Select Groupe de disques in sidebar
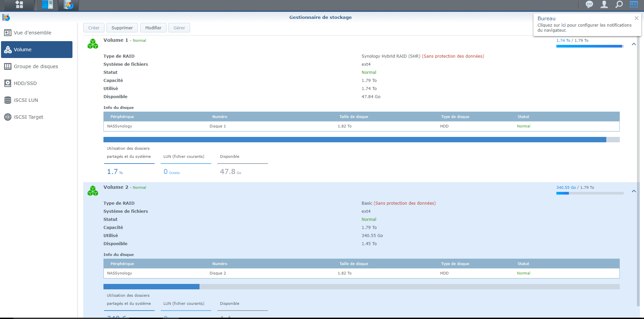 [36, 66]
